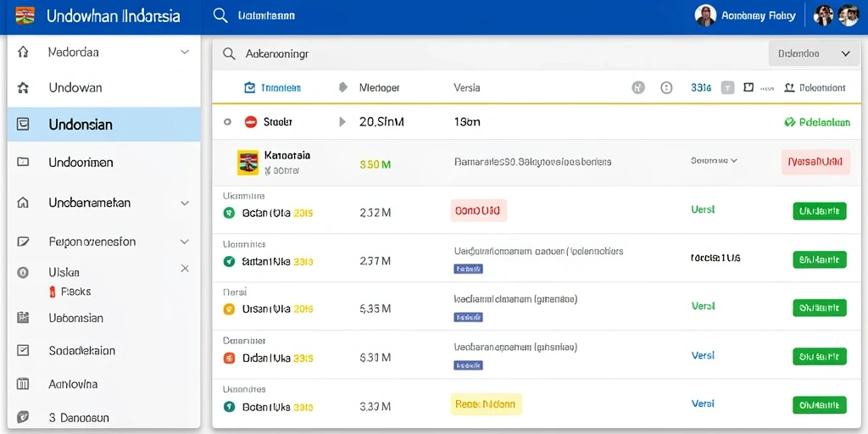Expand the Pepononenesfon sidebar chevron
868x434 pixels.
click(185, 242)
